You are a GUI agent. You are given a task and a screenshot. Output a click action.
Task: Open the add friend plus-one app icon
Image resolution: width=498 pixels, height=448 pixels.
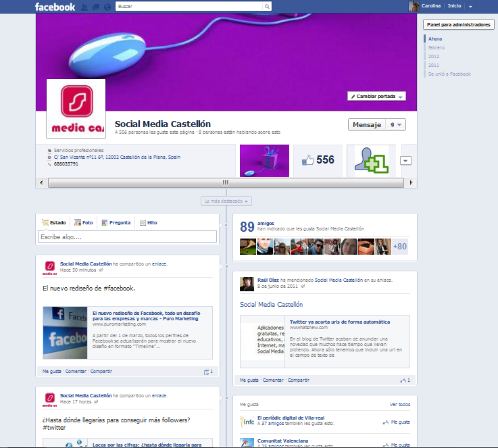(x=371, y=161)
